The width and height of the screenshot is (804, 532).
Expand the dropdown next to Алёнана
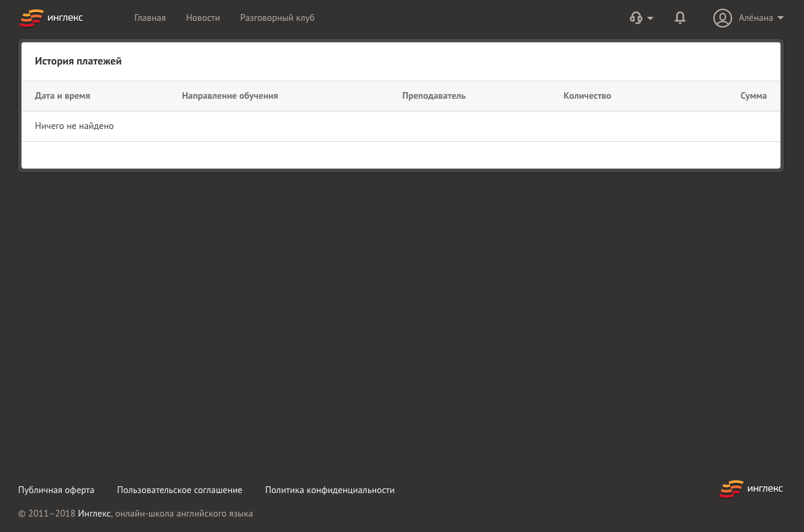point(780,18)
